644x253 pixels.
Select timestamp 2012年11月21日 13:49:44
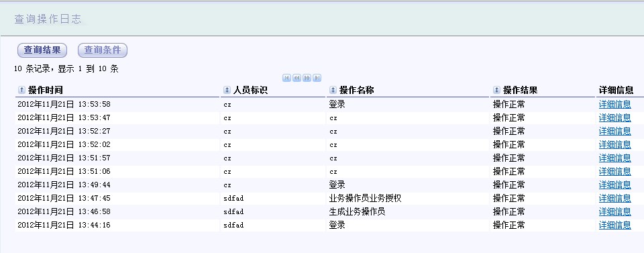(x=64, y=185)
